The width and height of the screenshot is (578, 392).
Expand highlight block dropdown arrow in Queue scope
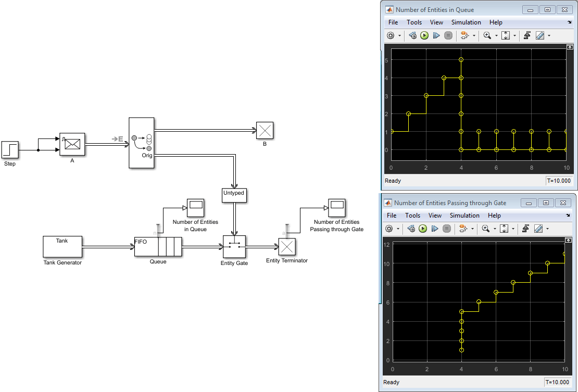[x=474, y=36]
